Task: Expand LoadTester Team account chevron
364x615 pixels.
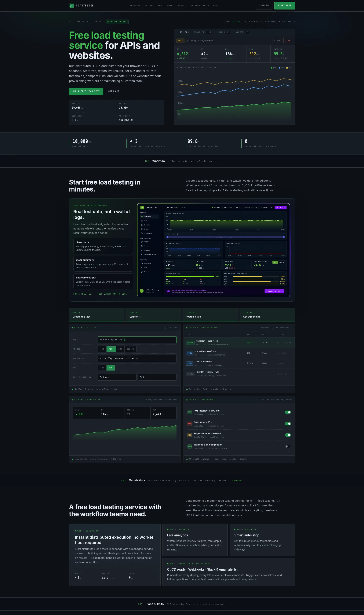Action: pyautogui.click(x=158, y=291)
